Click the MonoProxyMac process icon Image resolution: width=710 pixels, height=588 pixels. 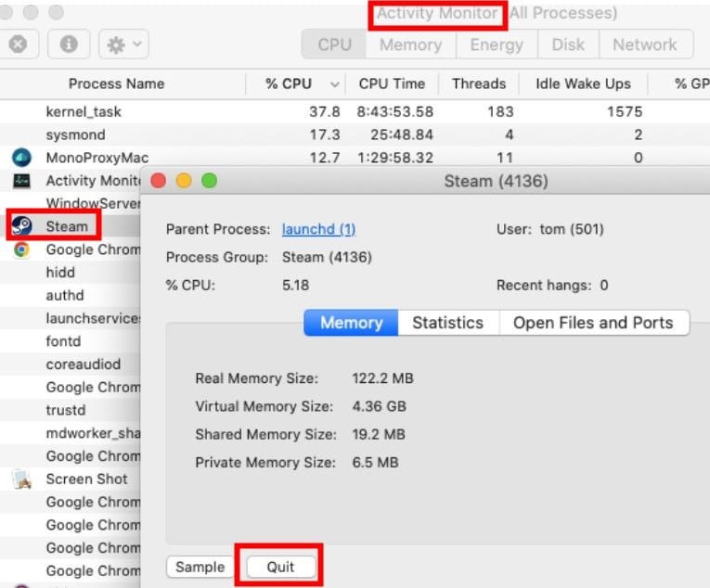(21, 158)
